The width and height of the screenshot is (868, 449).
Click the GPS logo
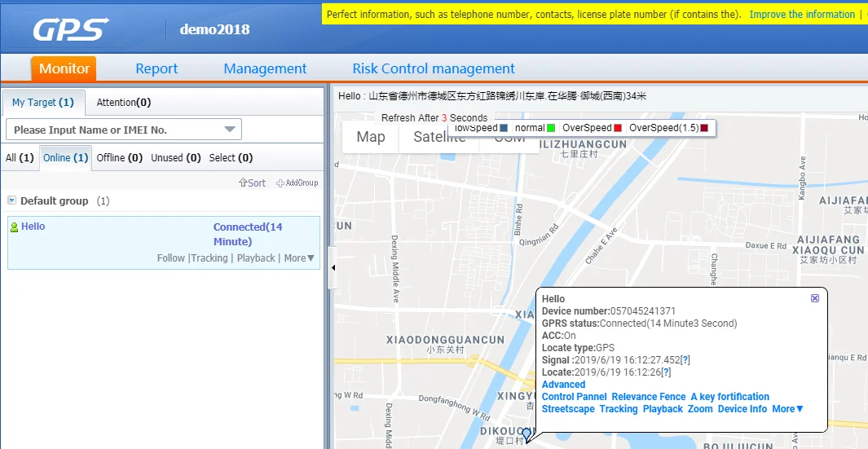click(x=71, y=29)
